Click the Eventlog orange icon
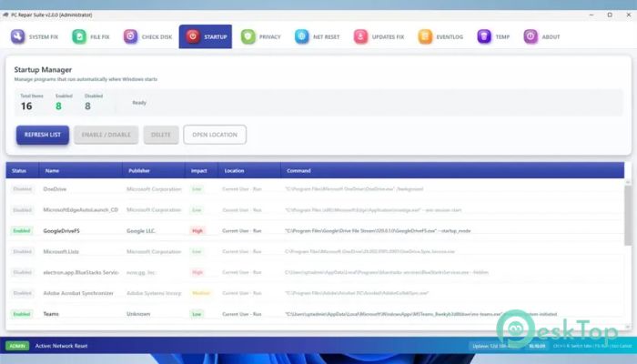This screenshot has height=364, width=637. [425, 36]
